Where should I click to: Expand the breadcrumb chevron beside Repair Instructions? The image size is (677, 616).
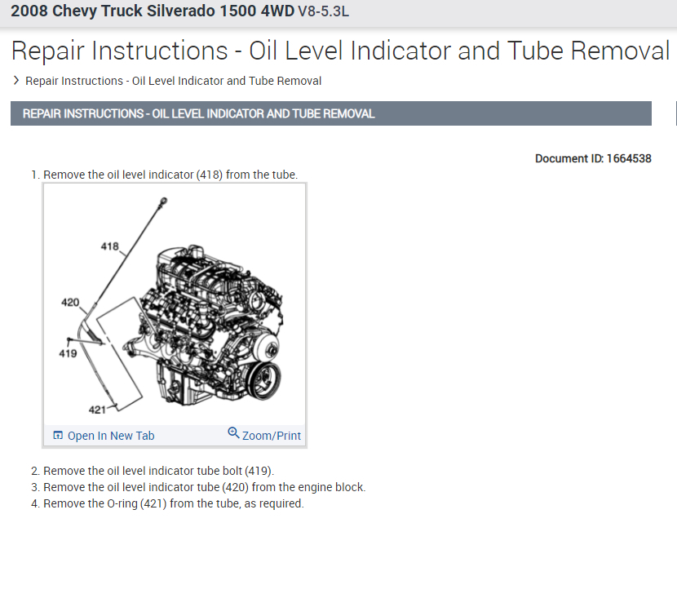click(x=16, y=80)
